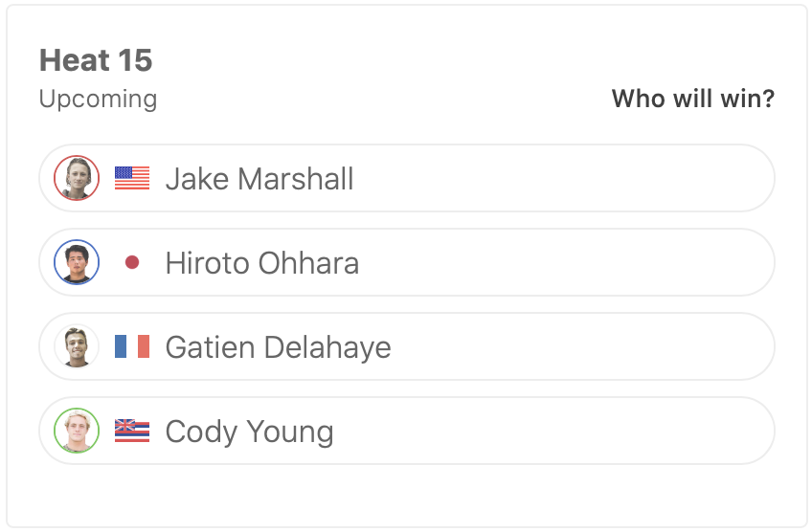Click the Hiroto Ohhara name text
The image size is (812, 532).
coord(262,263)
